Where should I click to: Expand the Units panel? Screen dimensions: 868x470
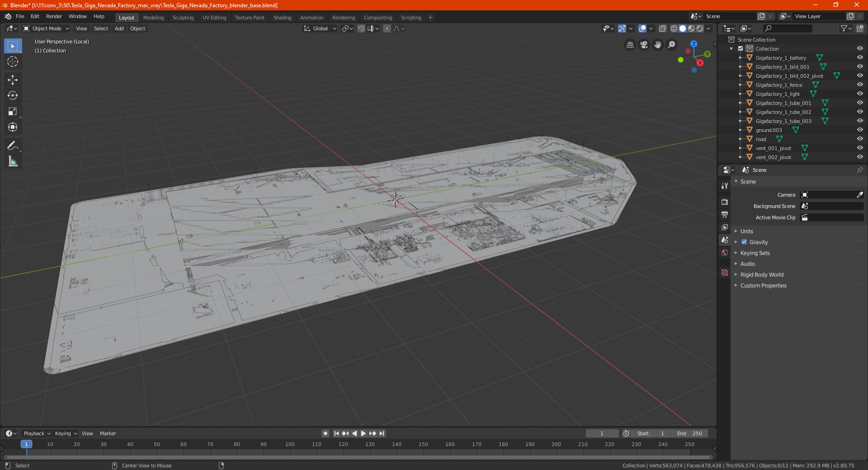[746, 231]
